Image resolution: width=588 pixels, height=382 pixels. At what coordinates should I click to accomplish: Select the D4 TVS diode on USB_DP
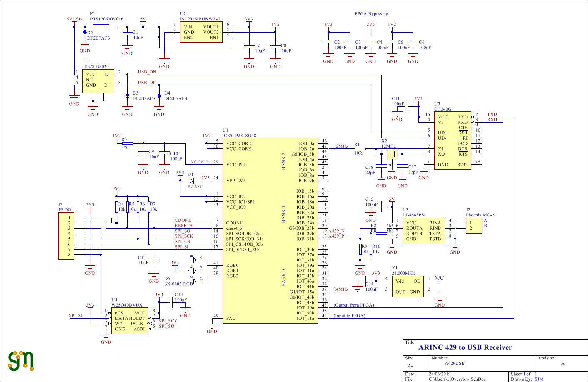(x=159, y=96)
